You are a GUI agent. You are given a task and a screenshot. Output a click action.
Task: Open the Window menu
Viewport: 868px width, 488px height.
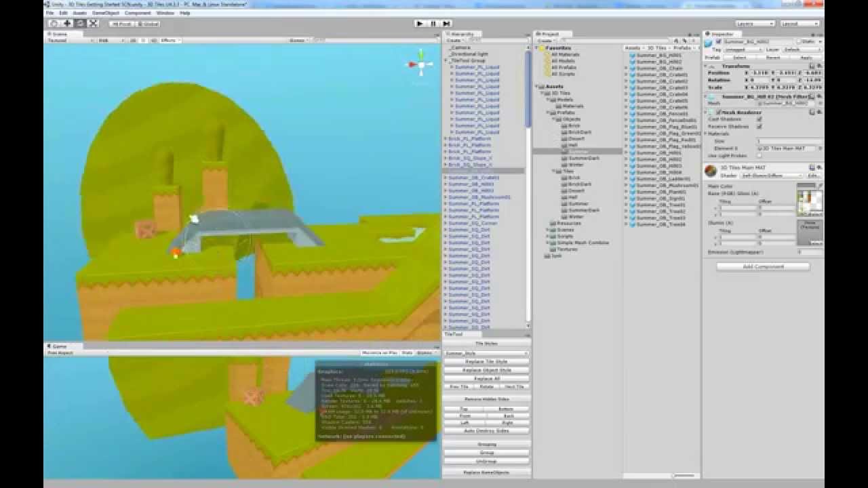(165, 13)
